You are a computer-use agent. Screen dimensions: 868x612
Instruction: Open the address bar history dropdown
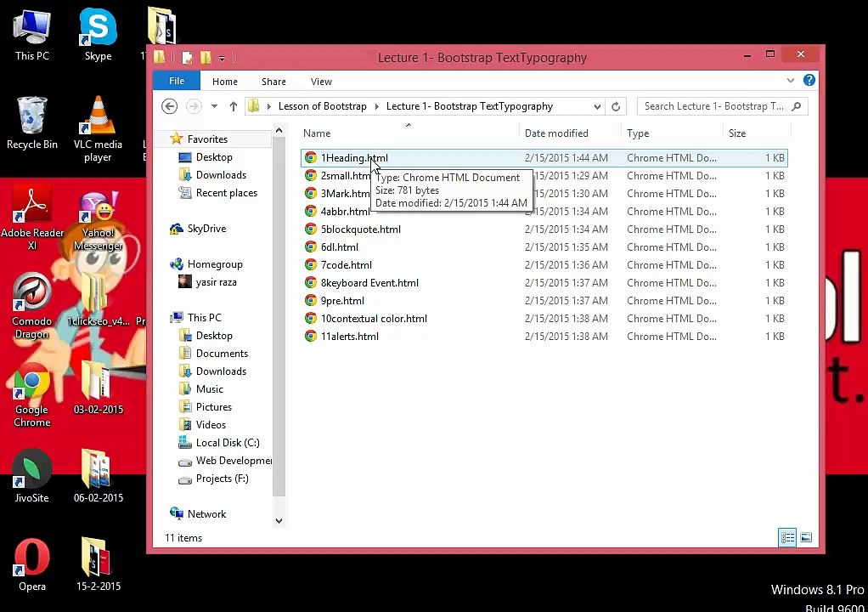[597, 106]
